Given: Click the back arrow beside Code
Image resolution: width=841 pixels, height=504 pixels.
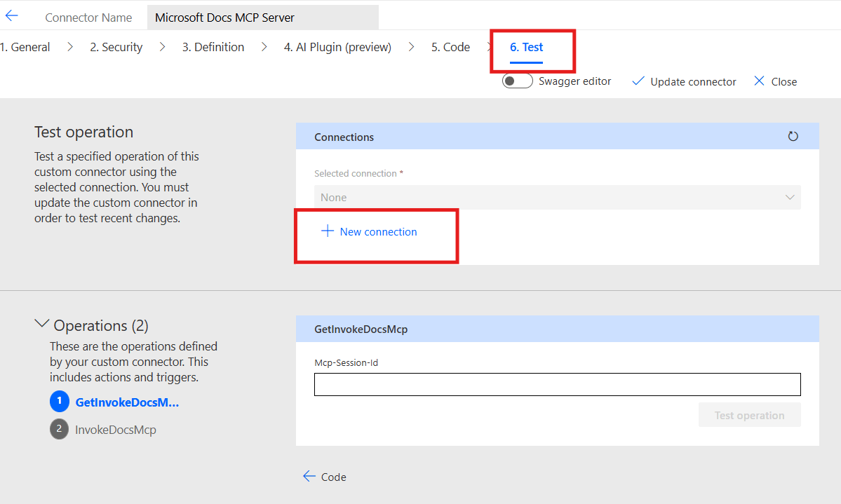Looking at the screenshot, I should pos(309,476).
